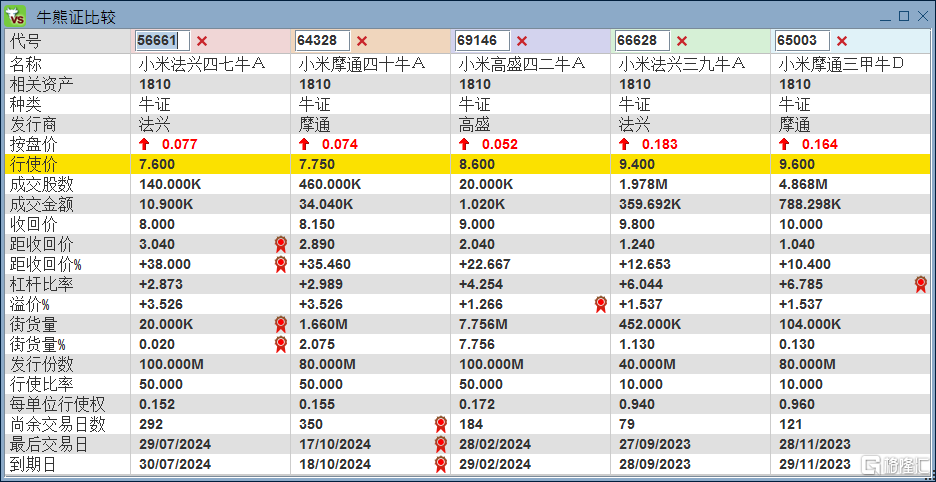Click the outstanding quantity 7.756M
Screen dimensions: 936x482
(483, 324)
